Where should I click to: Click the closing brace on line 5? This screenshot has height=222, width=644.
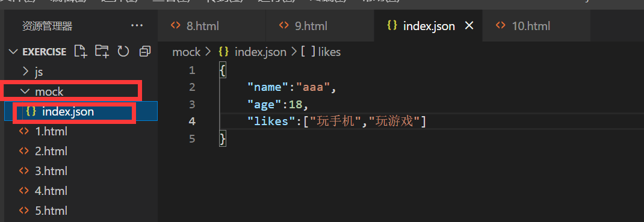[223, 139]
